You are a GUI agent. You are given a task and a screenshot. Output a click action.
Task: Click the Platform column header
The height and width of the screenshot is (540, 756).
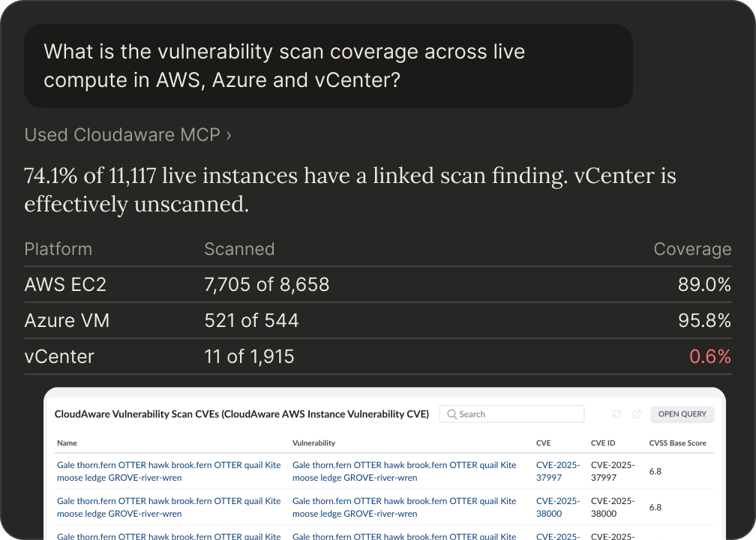coord(58,249)
